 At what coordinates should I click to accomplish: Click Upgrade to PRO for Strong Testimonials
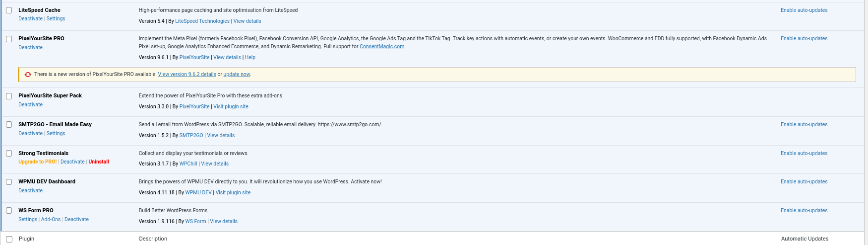tap(37, 162)
